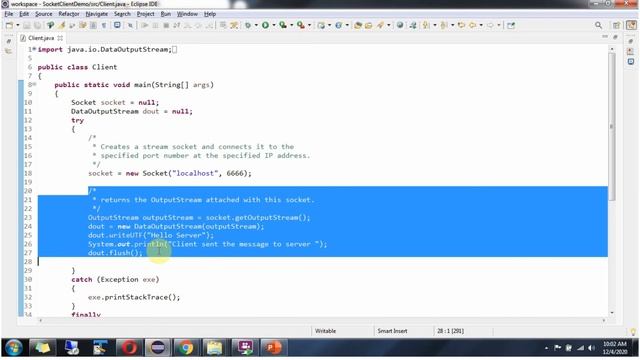The height and width of the screenshot is (360, 640).
Task: Close the Client.java editor tab
Action: pos(60,38)
